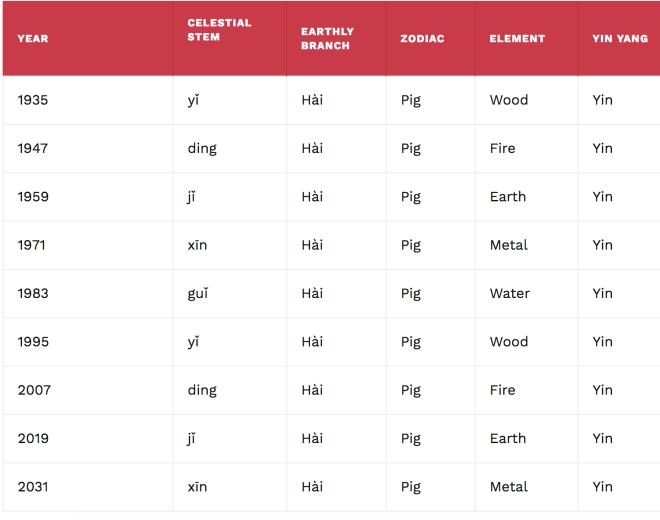Click the 2031 year cell
The width and height of the screenshot is (660, 520).
[33, 487]
